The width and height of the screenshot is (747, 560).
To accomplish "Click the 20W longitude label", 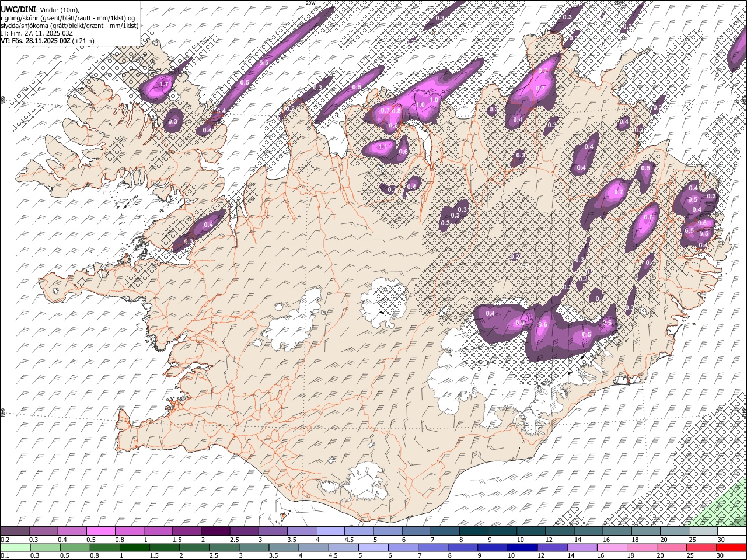I will coord(310,3).
